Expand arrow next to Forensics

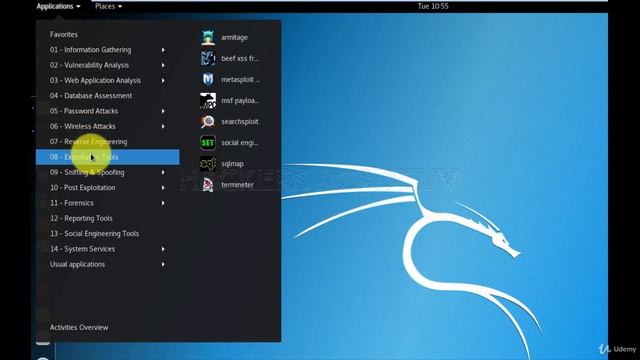click(163, 203)
